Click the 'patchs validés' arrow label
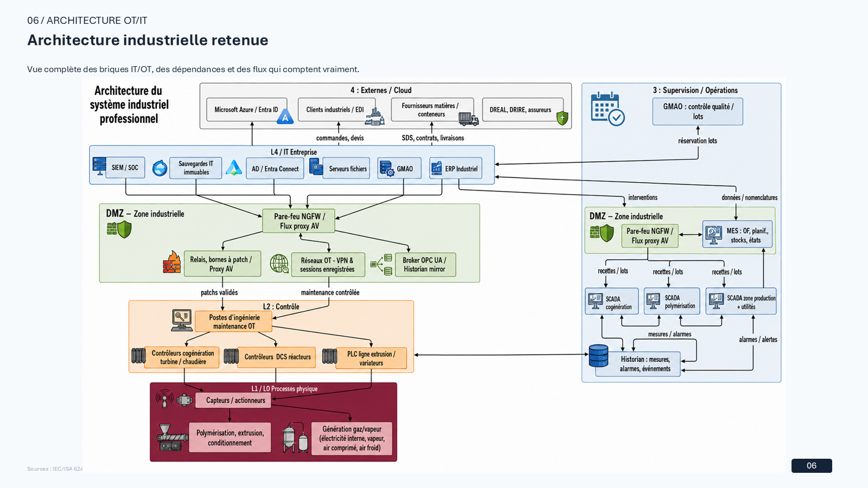Viewport: 868px width, 488px height. tap(219, 292)
